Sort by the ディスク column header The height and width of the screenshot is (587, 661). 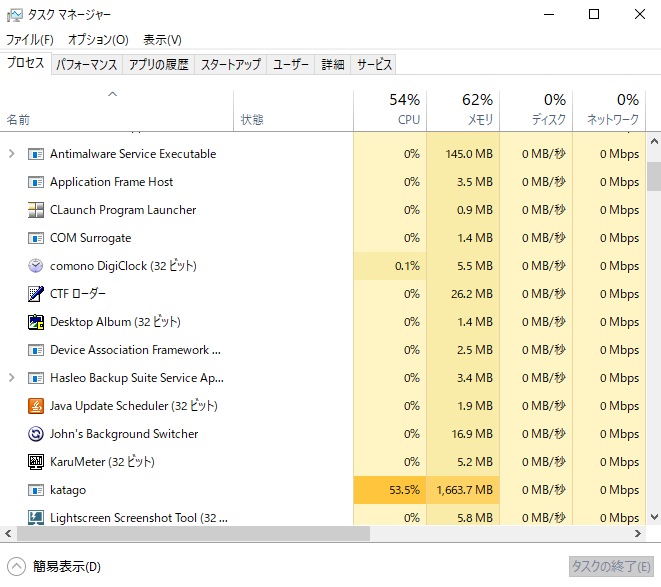pyautogui.click(x=536, y=110)
